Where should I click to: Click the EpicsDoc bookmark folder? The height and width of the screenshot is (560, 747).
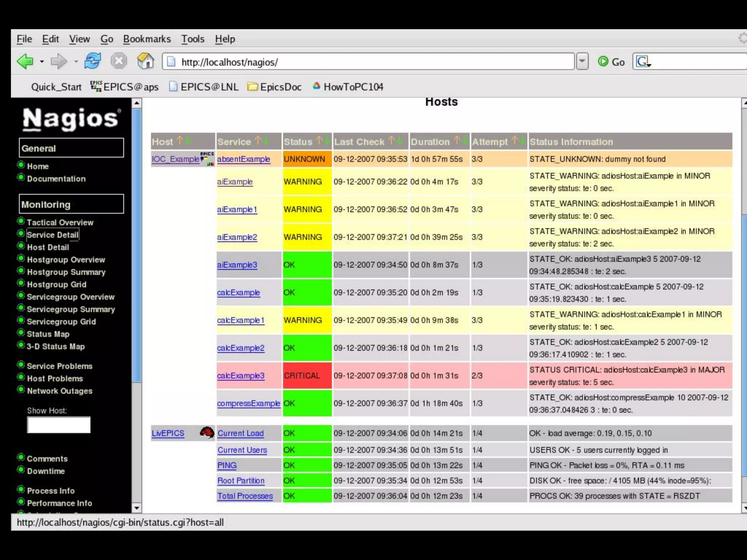(x=275, y=87)
